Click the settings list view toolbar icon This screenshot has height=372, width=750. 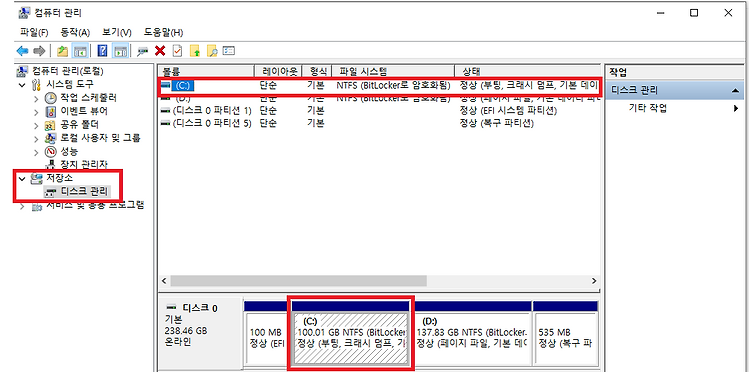(229, 51)
